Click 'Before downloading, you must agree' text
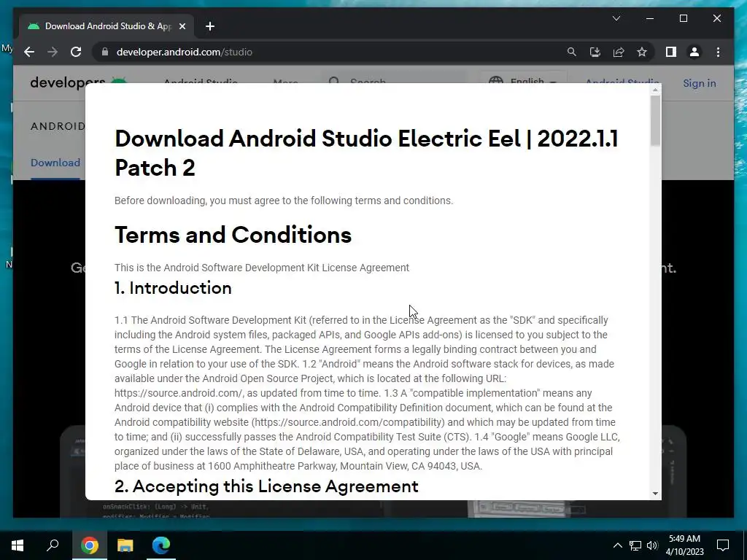The height and width of the screenshot is (560, 747). (284, 201)
